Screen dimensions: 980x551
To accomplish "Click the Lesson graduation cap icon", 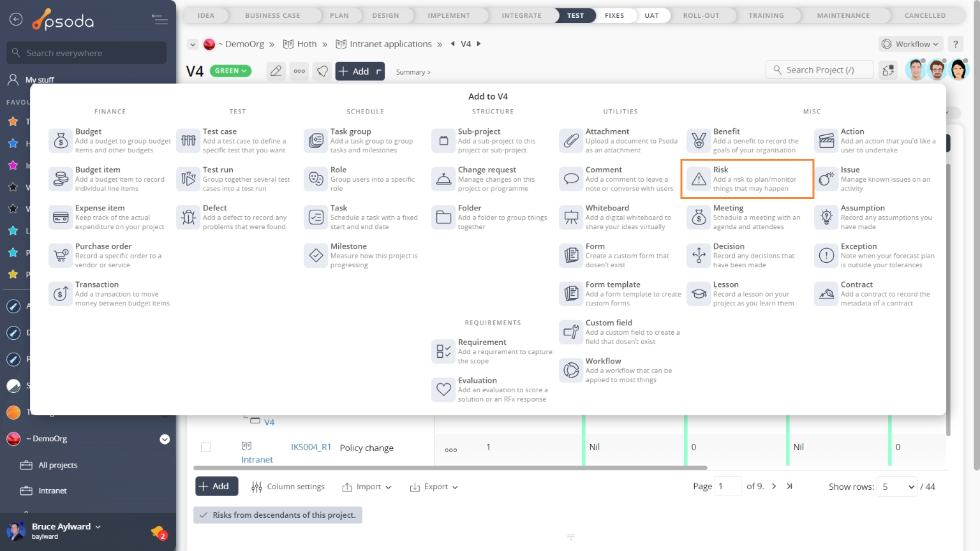I will [x=699, y=294].
